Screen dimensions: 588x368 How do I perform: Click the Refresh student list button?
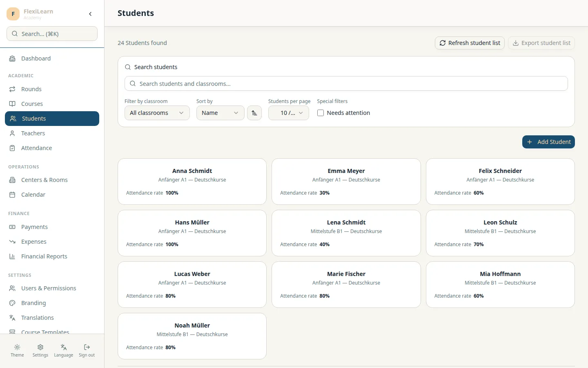coord(470,43)
